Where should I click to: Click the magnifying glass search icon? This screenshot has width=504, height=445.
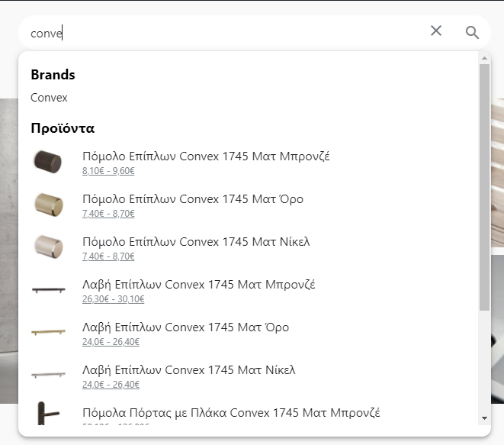tap(472, 33)
